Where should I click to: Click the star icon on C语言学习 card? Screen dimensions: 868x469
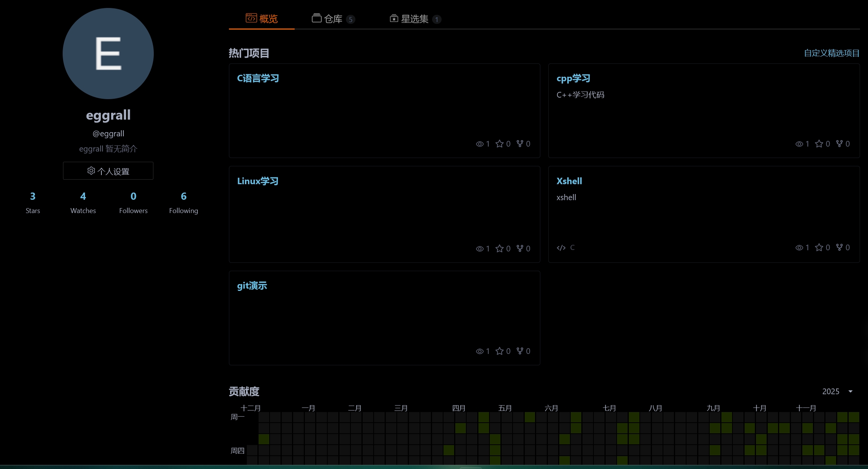(x=499, y=144)
